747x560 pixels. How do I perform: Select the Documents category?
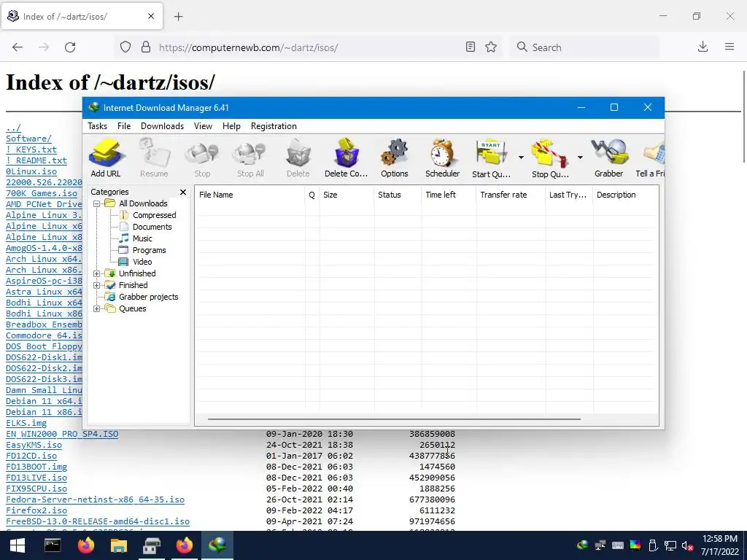pyautogui.click(x=152, y=227)
